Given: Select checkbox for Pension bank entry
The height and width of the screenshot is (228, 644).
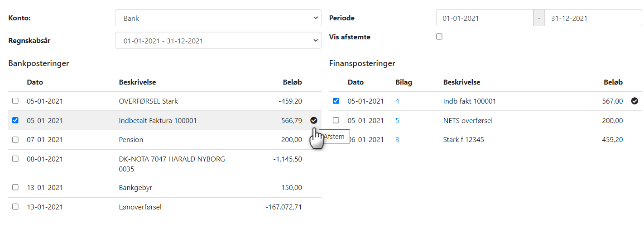Looking at the screenshot, I should pos(15,140).
